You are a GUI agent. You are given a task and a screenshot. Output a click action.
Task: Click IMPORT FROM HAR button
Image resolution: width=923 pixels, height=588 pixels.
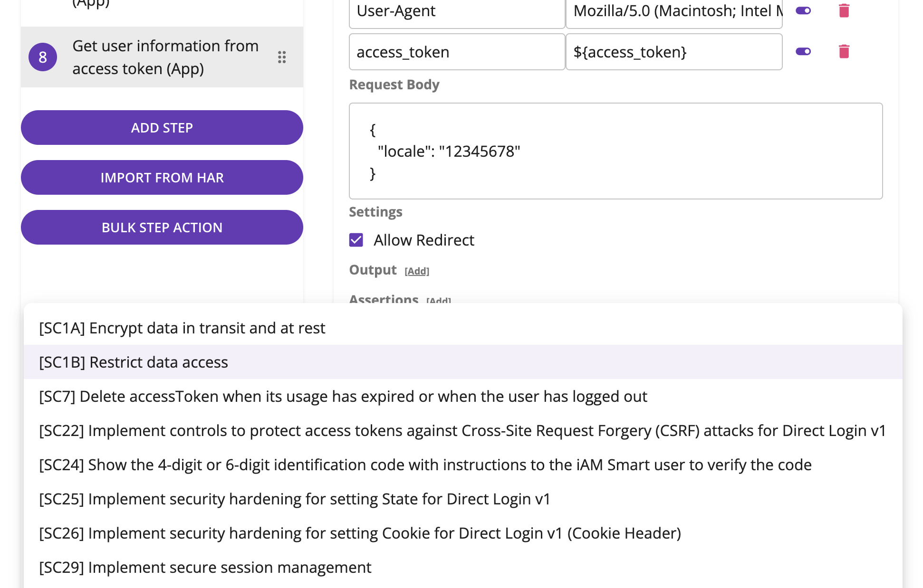click(x=162, y=177)
